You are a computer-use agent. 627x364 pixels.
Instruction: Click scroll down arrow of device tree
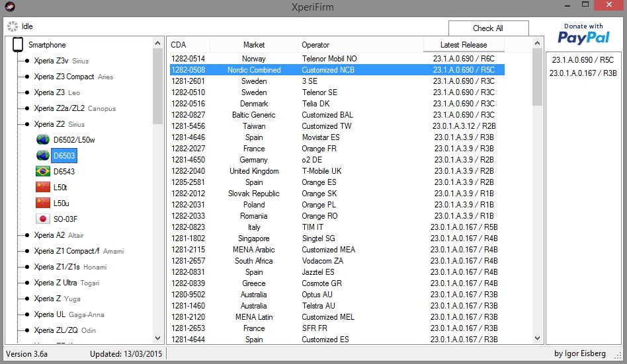coord(157,338)
